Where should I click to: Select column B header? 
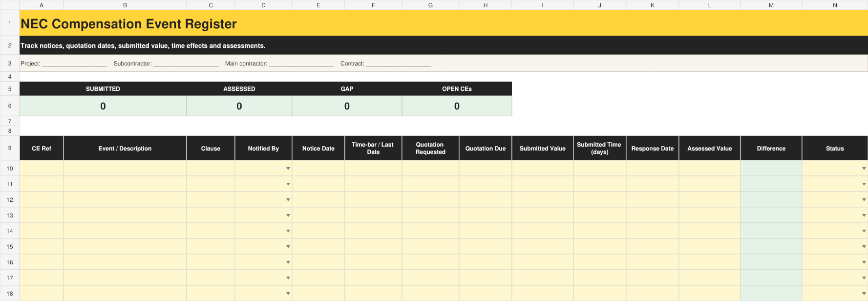tap(125, 5)
